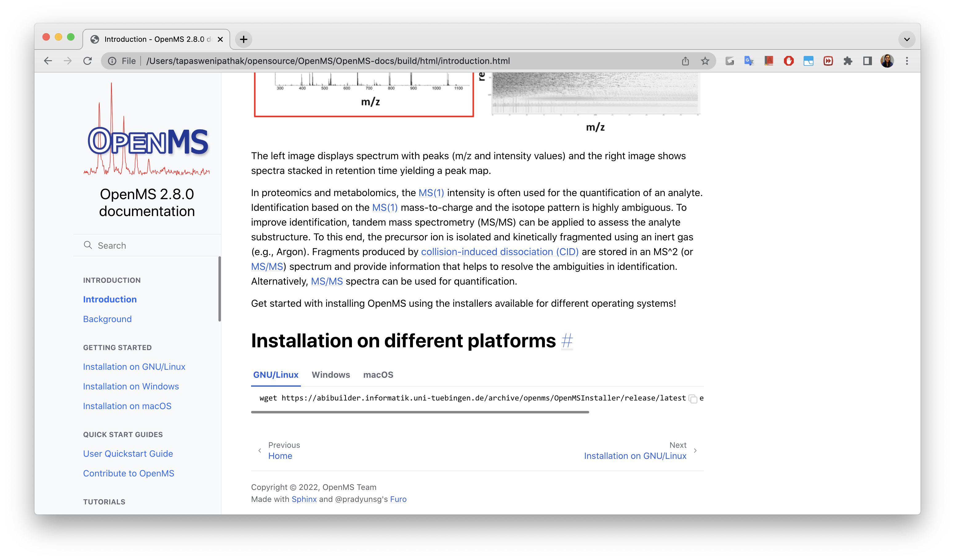Click the back navigation arrow
Screen dimensions: 955x560
point(48,61)
